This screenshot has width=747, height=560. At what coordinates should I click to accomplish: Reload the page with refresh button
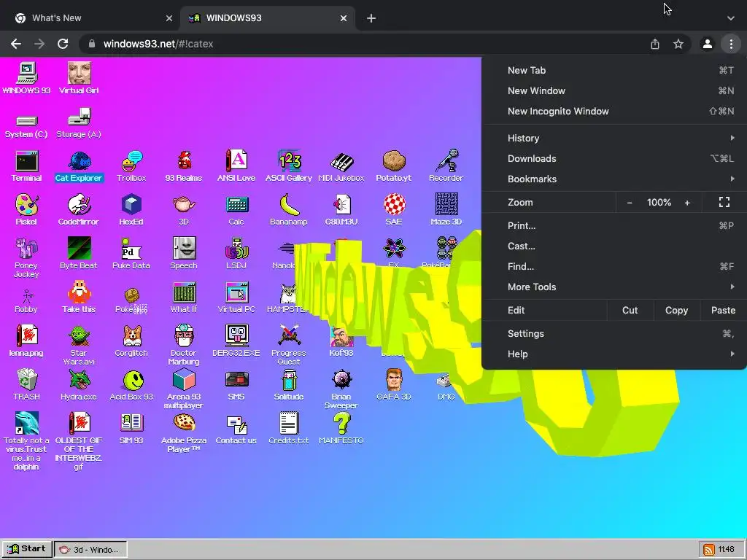tap(63, 44)
